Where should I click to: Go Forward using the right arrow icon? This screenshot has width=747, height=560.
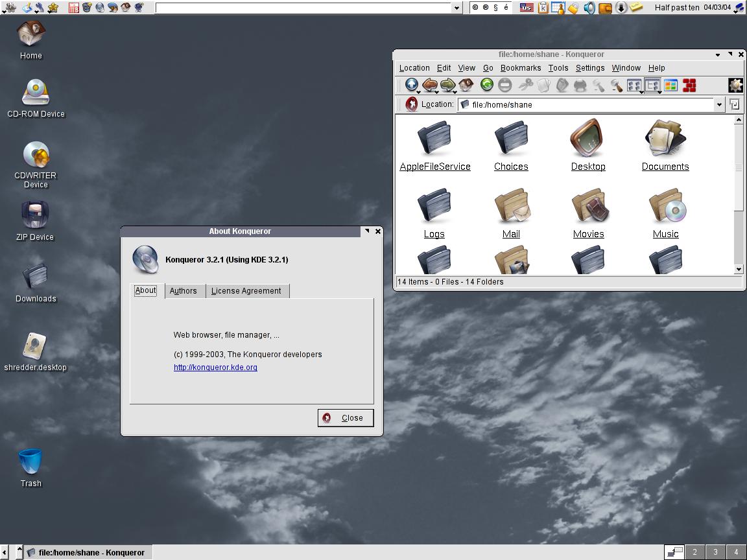click(x=448, y=86)
